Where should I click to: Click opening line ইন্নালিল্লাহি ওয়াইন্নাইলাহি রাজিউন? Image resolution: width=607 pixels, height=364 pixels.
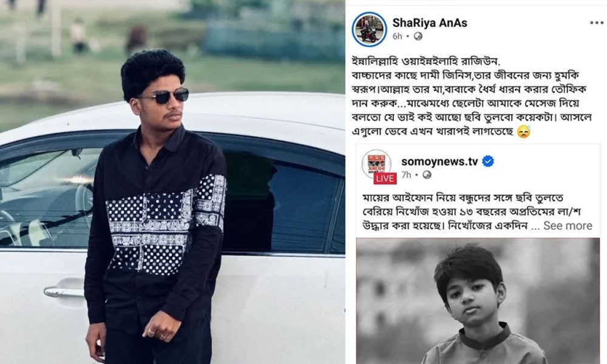coord(426,61)
